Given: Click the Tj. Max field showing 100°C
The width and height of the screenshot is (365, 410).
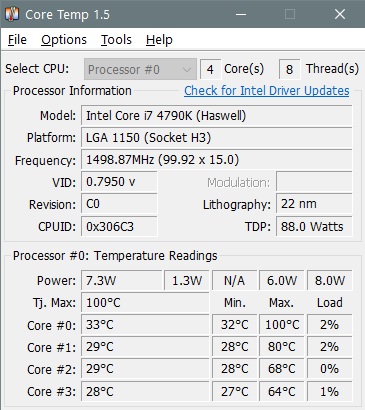Looking at the screenshot, I should (x=145, y=303).
